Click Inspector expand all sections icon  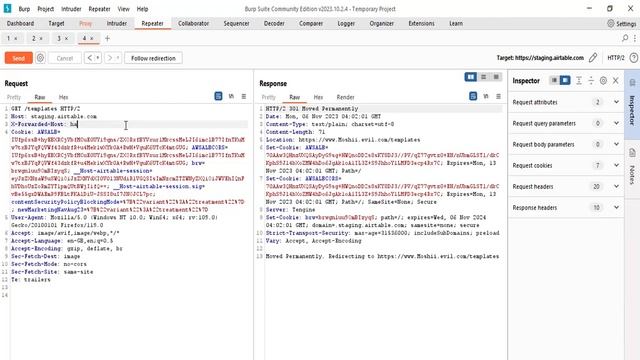point(579,81)
